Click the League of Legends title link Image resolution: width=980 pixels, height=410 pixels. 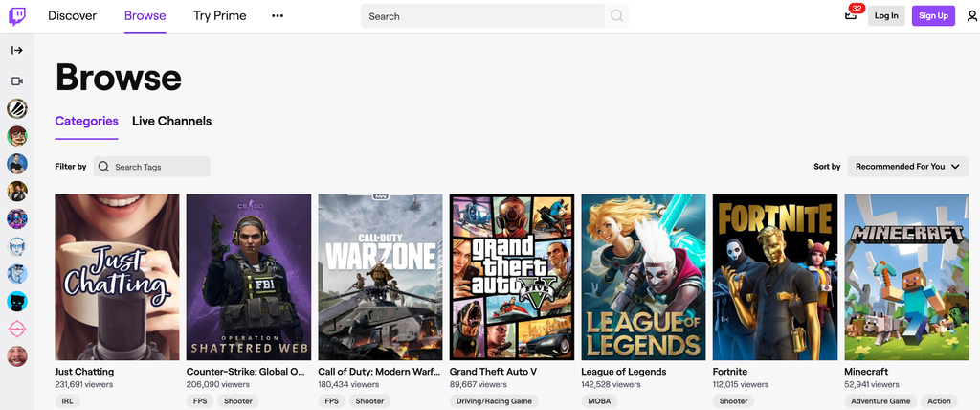click(624, 371)
